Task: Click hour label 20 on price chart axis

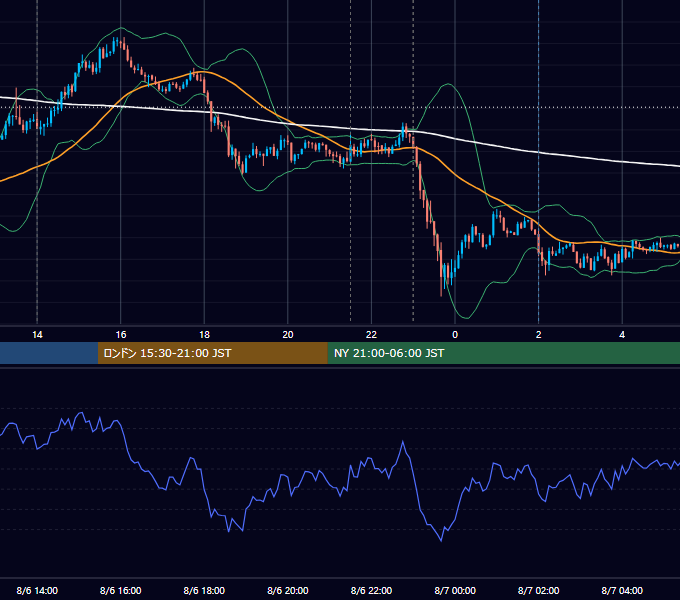Action: click(x=288, y=335)
